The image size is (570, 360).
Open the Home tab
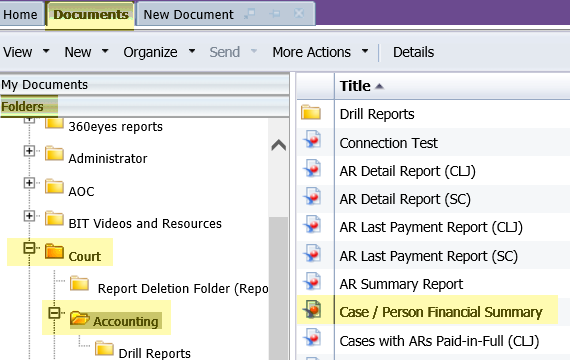point(20,15)
